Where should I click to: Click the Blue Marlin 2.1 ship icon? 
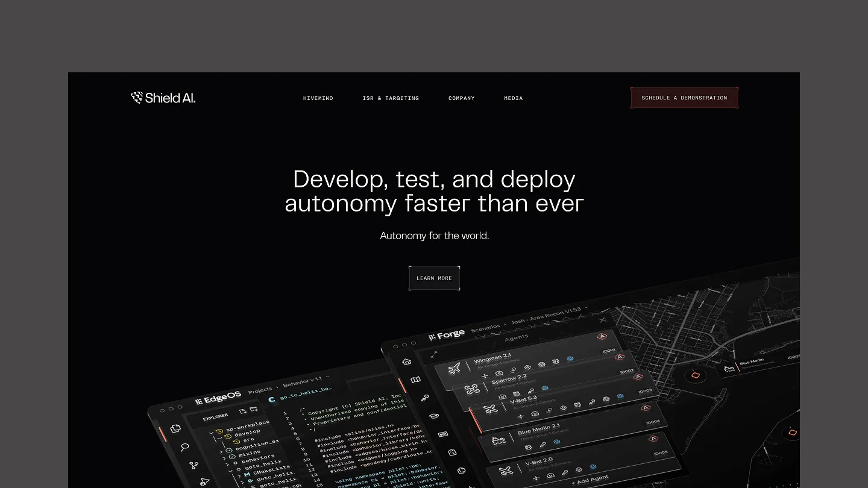pos(498,441)
